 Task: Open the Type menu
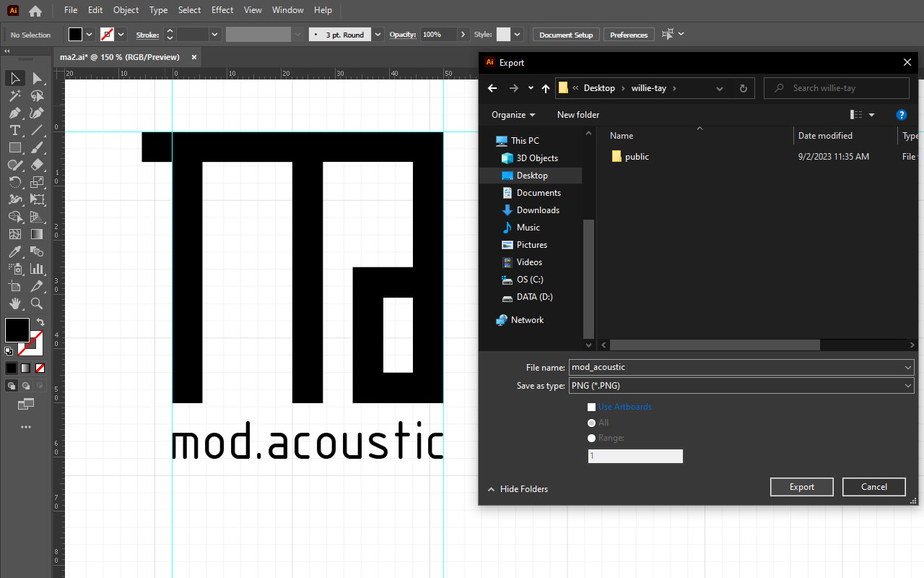point(158,10)
